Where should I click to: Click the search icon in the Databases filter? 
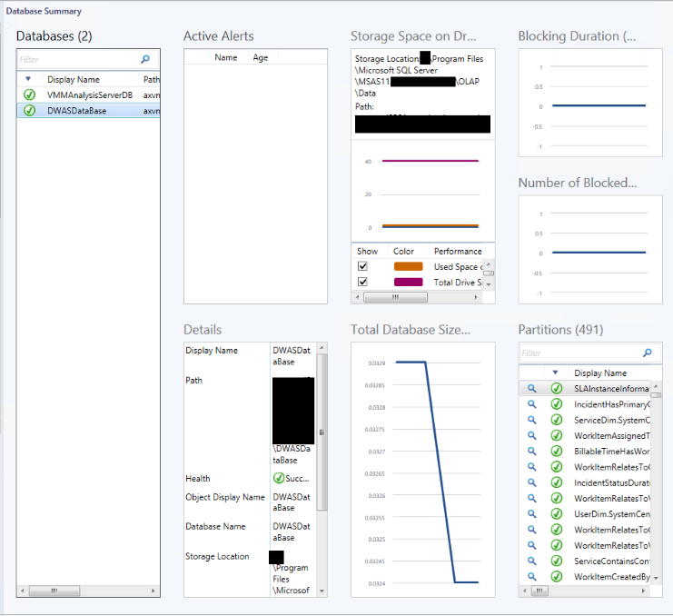coord(145,60)
